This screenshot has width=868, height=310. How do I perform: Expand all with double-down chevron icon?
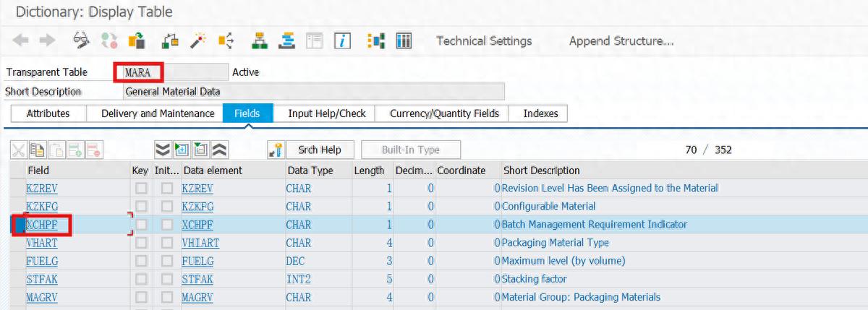(163, 150)
